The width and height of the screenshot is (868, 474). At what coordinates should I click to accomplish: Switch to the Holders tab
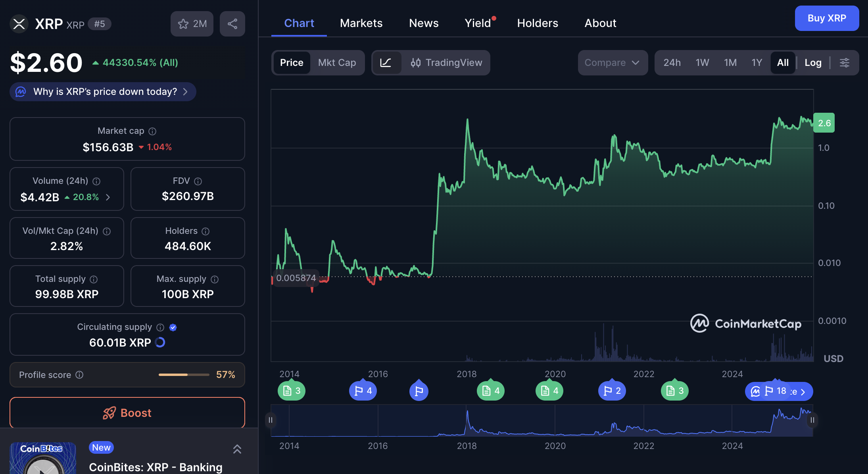[537, 23]
